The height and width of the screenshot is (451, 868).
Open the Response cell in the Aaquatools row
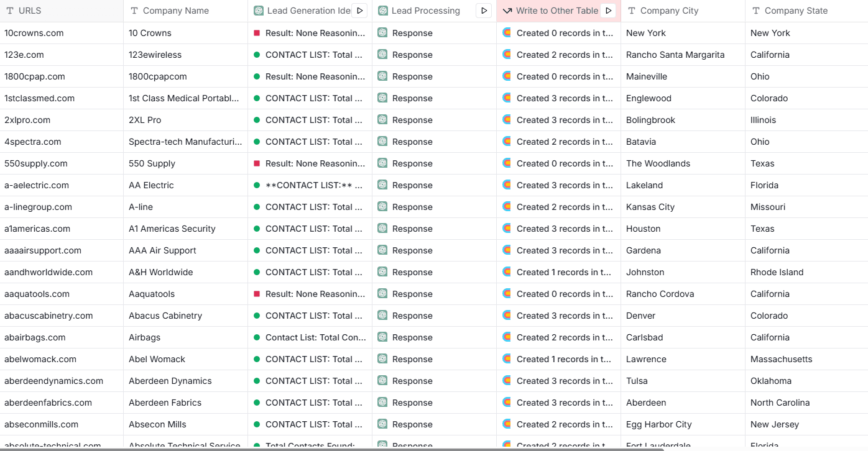point(435,294)
